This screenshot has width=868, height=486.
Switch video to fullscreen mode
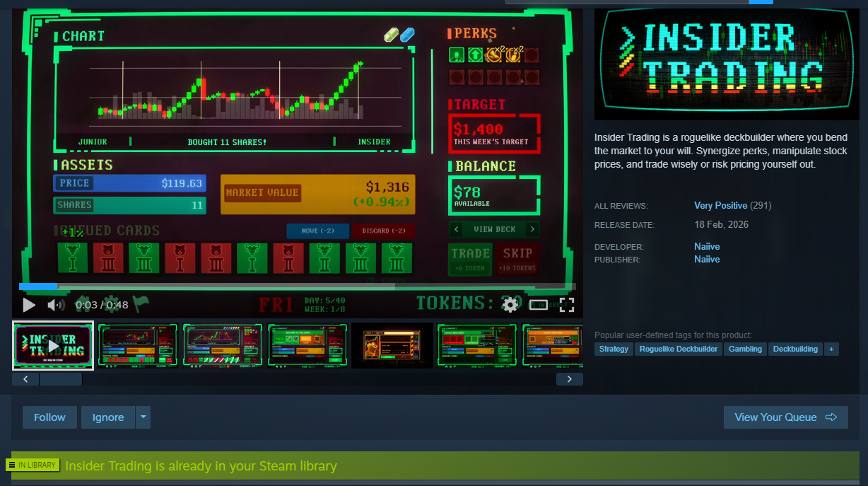point(567,305)
